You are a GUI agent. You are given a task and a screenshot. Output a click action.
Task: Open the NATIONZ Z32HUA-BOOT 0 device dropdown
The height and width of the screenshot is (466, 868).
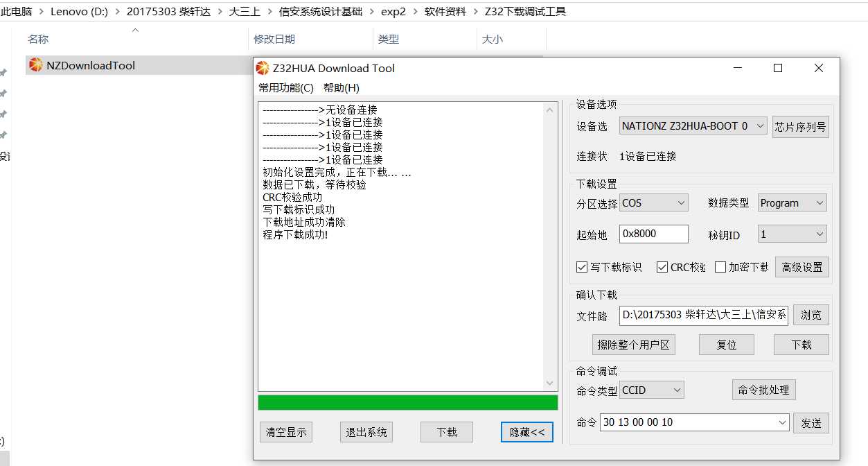click(x=693, y=126)
